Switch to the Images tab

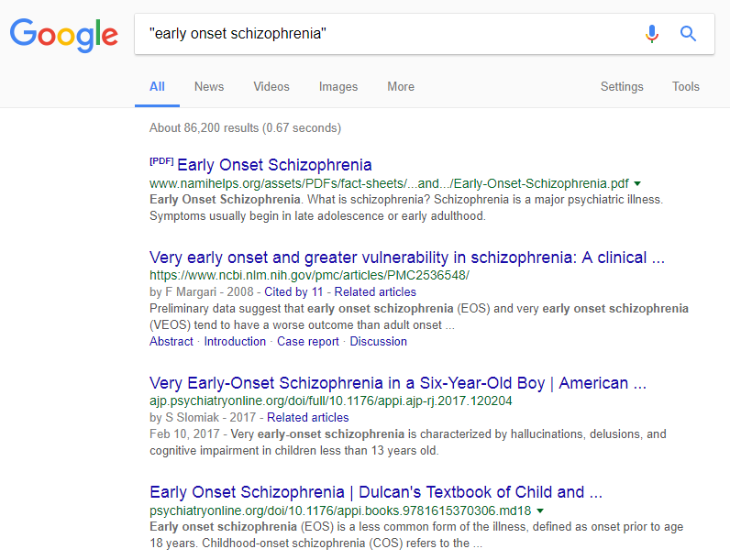[338, 87]
